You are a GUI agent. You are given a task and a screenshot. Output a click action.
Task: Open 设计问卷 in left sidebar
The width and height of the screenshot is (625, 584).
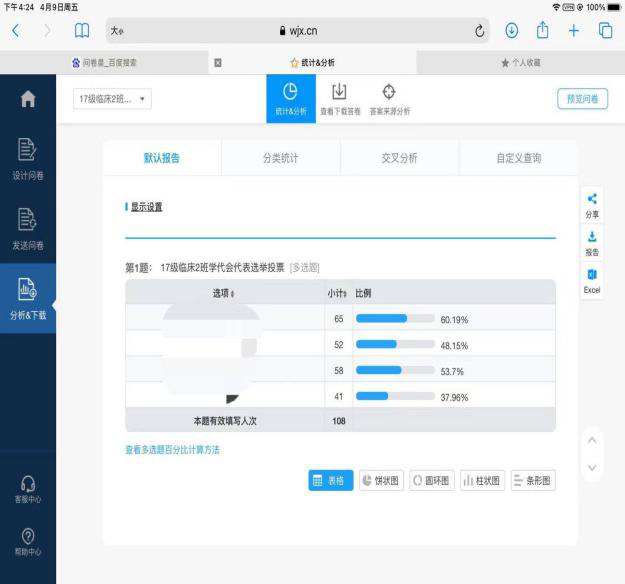(28, 159)
